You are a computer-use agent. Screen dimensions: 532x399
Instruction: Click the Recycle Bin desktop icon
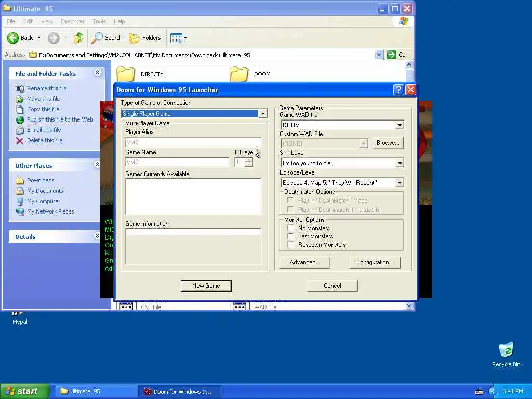coord(506,350)
